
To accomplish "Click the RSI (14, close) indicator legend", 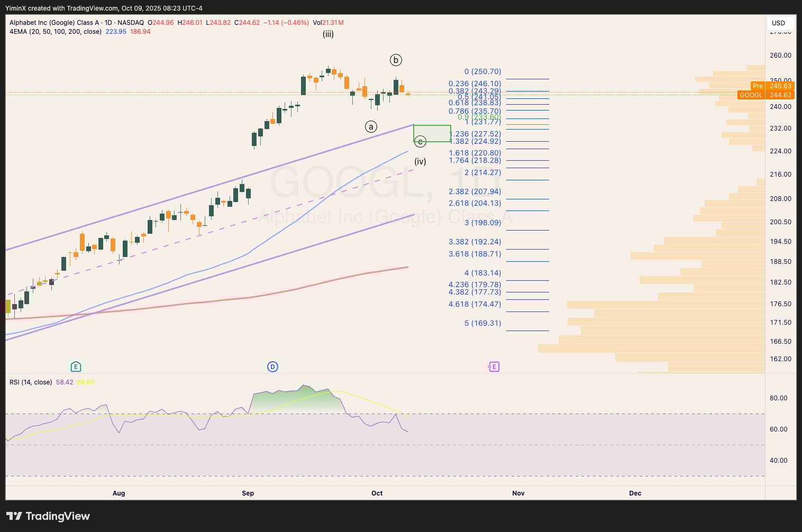I will pos(31,382).
